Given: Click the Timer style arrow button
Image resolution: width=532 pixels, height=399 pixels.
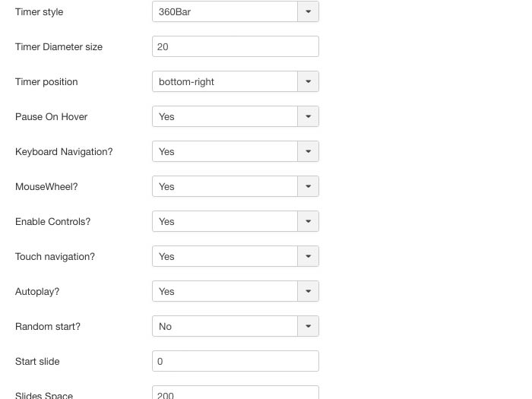Looking at the screenshot, I should click(308, 11).
